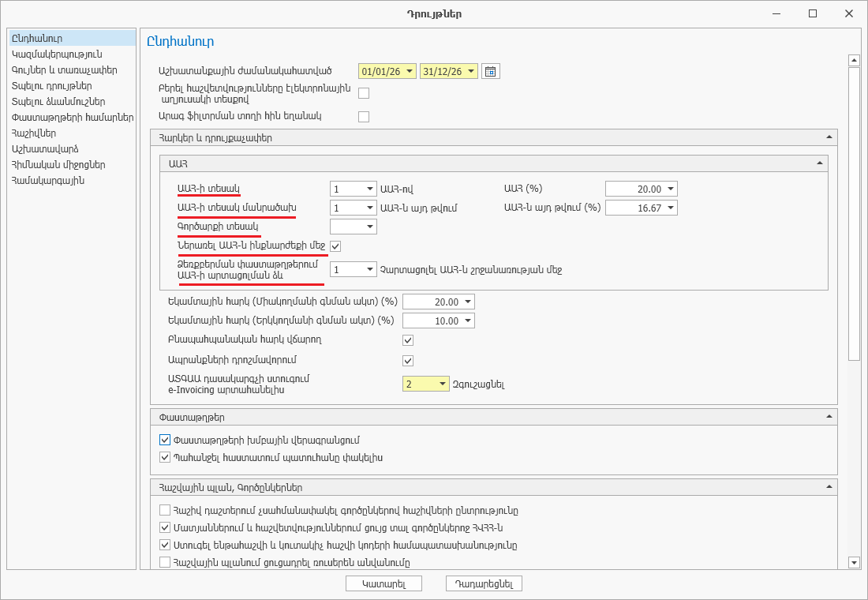Click the Դադարեցնել button
The height and width of the screenshot is (600, 868).
click(x=484, y=583)
